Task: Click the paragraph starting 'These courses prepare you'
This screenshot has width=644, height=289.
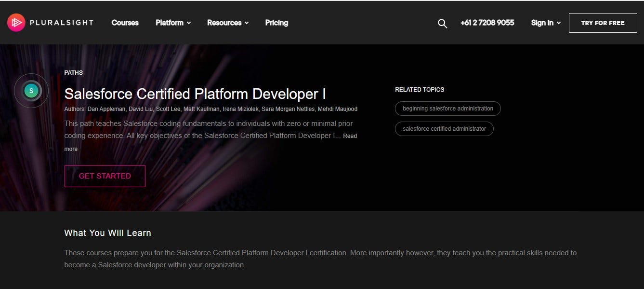Action: click(x=320, y=259)
